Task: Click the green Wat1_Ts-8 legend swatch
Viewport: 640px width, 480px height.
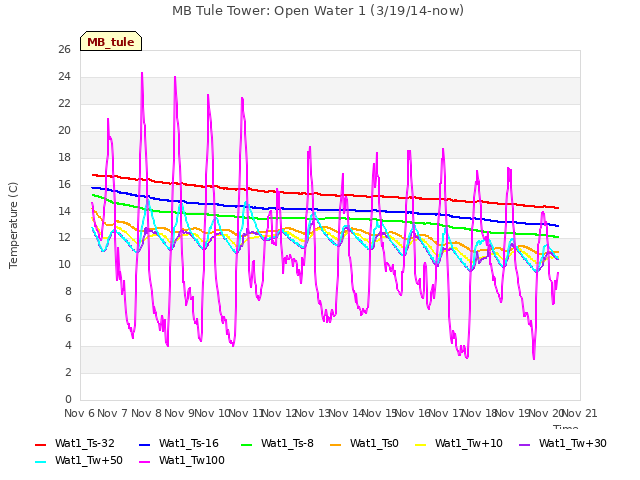Action: (247, 444)
